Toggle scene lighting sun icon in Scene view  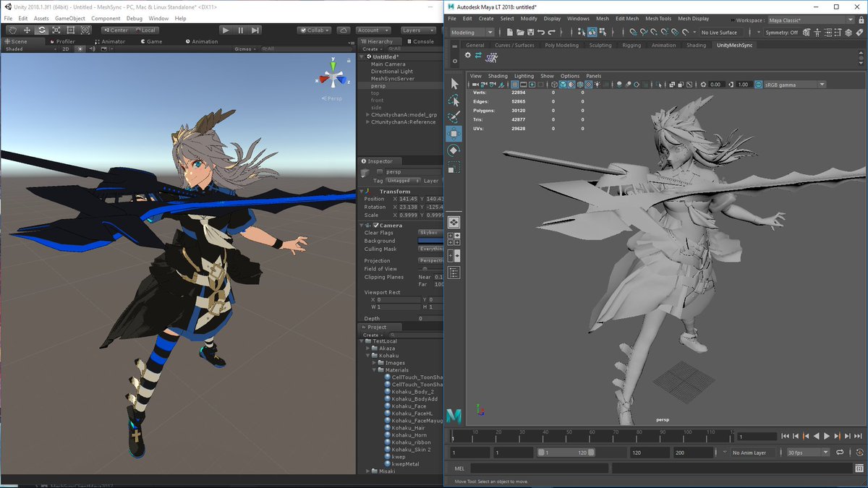click(x=80, y=49)
